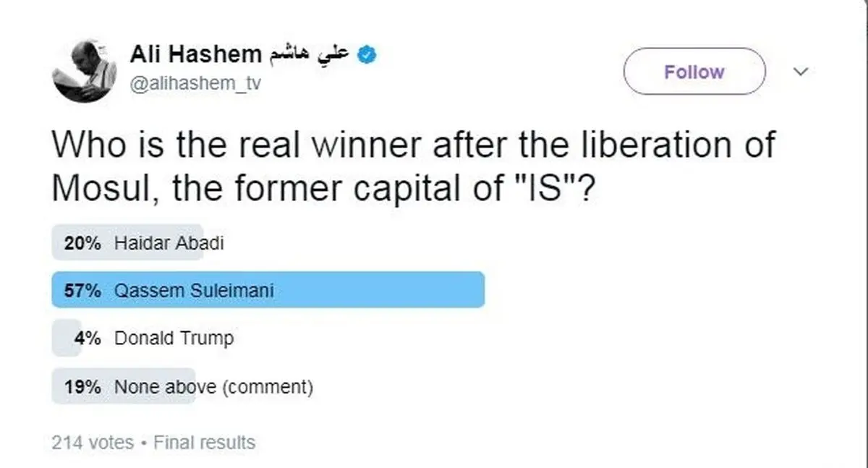Image resolution: width=868 pixels, height=468 pixels.
Task: Click the 57% percentage label
Action: pos(82,290)
